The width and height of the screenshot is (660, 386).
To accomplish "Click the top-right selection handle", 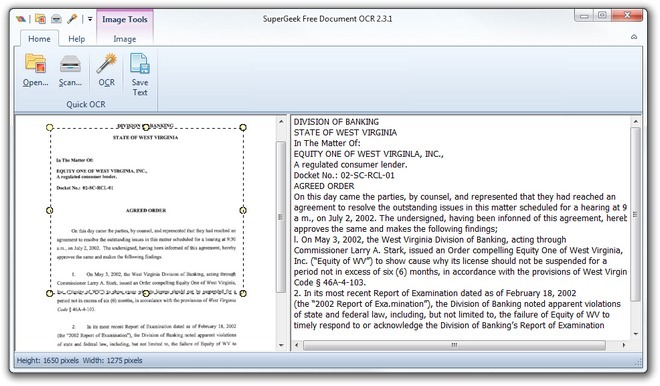I will click(x=243, y=127).
